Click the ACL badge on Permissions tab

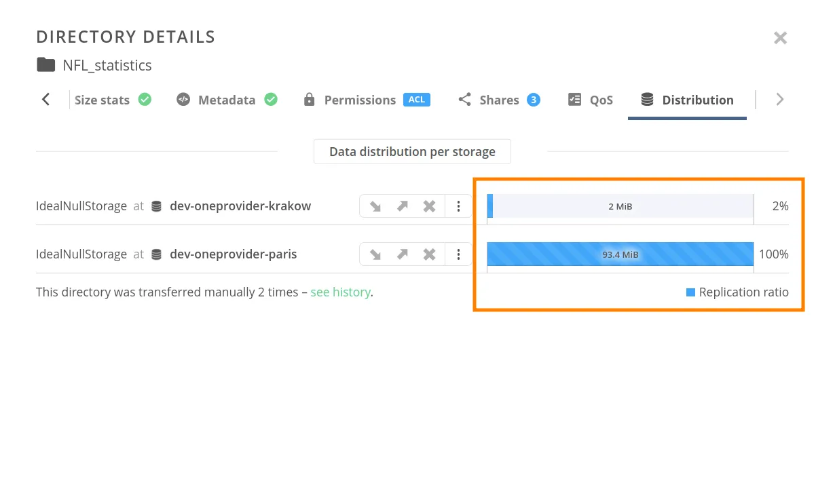click(x=416, y=99)
